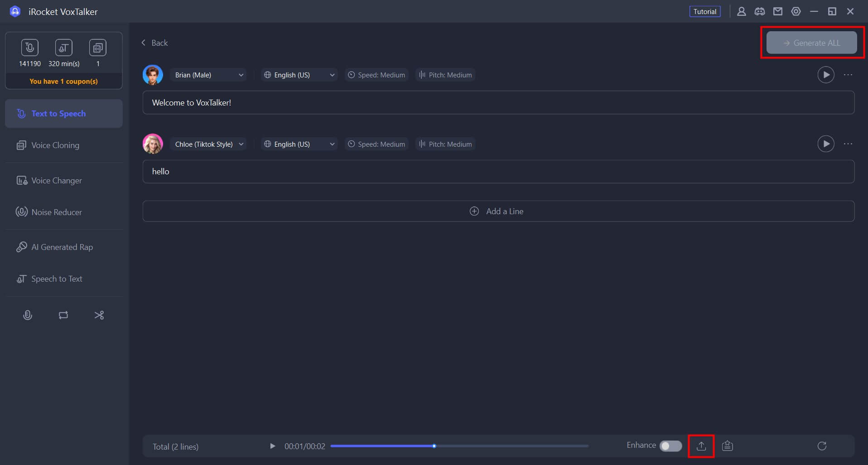Open language dropdown for Brian's line
This screenshot has height=465, width=868.
coord(299,75)
